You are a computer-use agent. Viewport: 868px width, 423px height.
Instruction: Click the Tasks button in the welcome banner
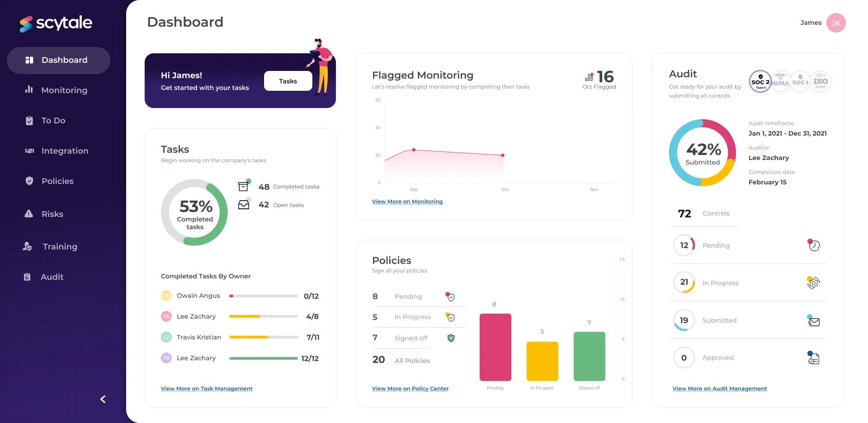288,81
